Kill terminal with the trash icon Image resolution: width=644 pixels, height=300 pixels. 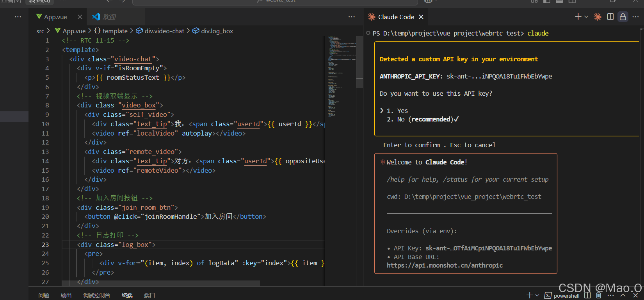pos(599,295)
